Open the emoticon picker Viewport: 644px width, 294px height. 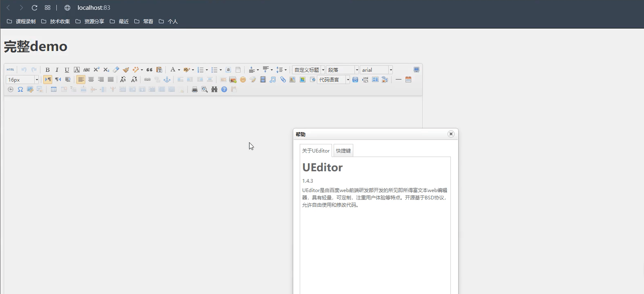(x=243, y=80)
